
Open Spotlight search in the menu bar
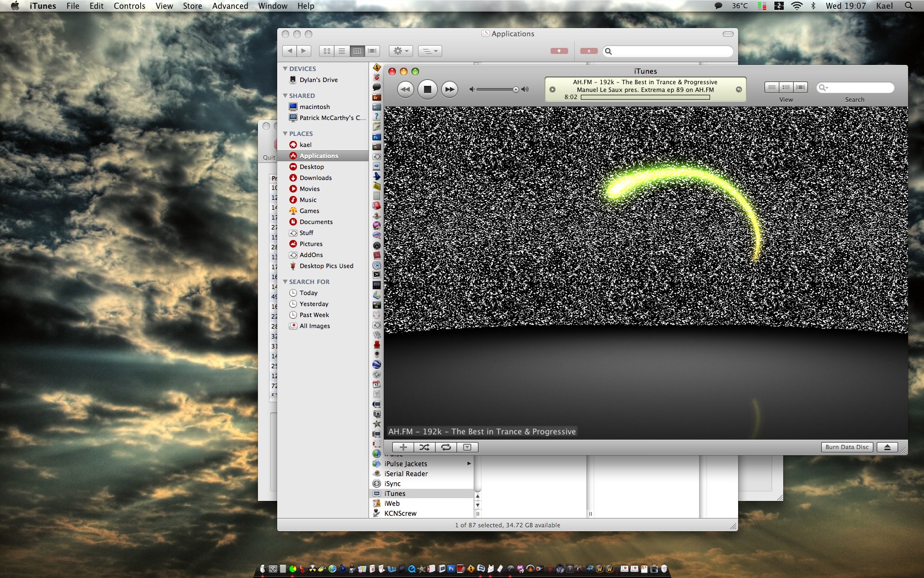click(x=909, y=6)
